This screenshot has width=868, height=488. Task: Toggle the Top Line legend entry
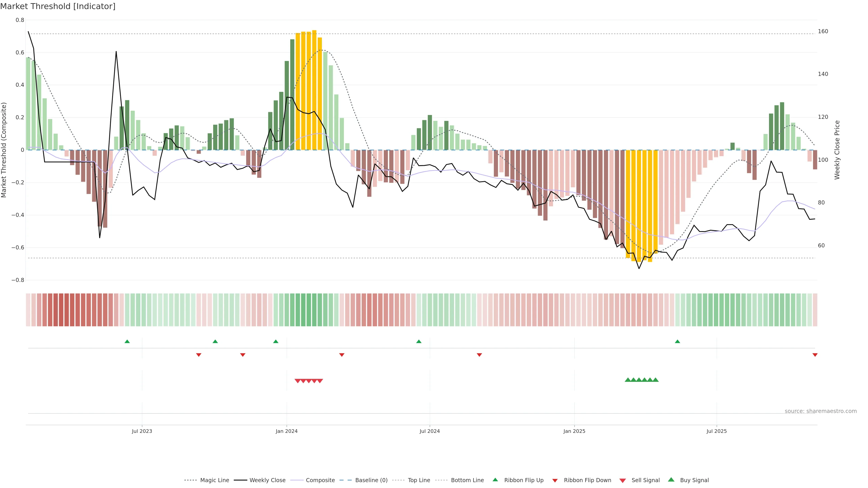pyautogui.click(x=419, y=480)
